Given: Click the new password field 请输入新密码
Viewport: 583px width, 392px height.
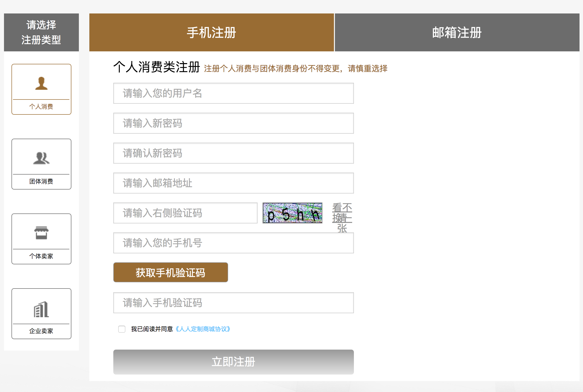Looking at the screenshot, I should [x=233, y=123].
